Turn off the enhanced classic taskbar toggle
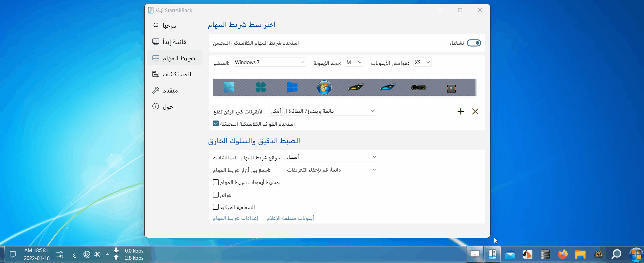Viewport: 644px width, 263px height. (474, 43)
